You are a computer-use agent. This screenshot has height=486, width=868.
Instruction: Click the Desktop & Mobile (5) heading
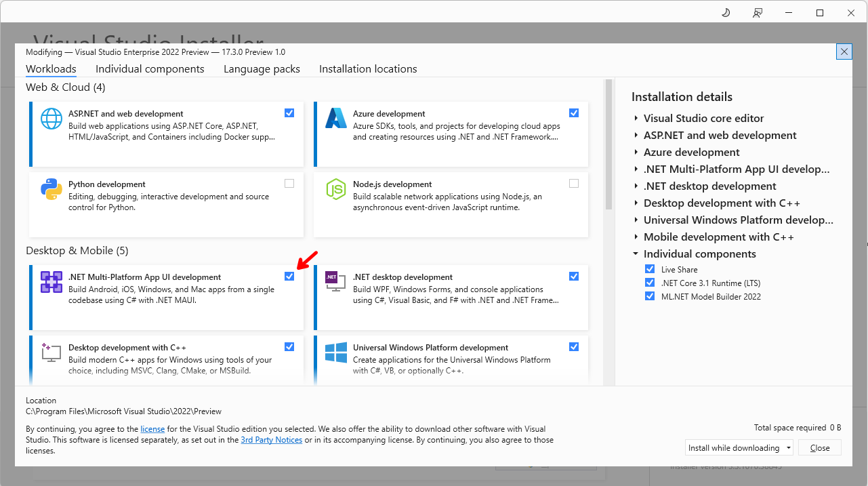(77, 251)
